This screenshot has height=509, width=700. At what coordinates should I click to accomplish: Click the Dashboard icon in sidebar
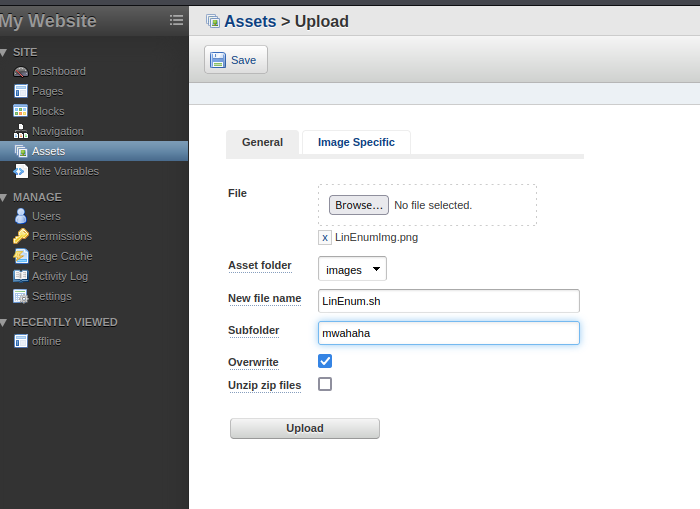[21, 71]
